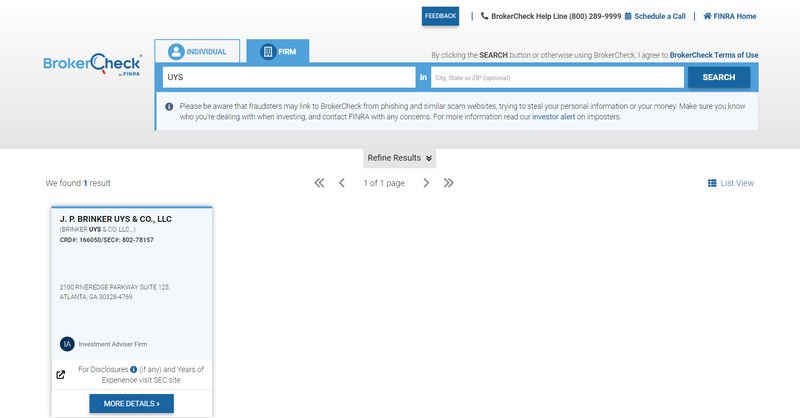This screenshot has width=800, height=418.
Task: Click the Feedback button
Action: coord(440,16)
